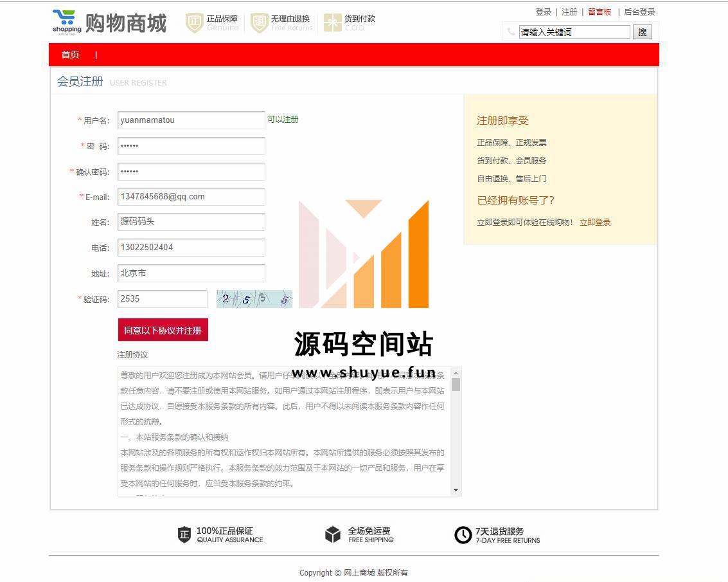
Task: Click the agreement section heading 一、本站服务条款的确认和接纳
Action: coord(175,437)
